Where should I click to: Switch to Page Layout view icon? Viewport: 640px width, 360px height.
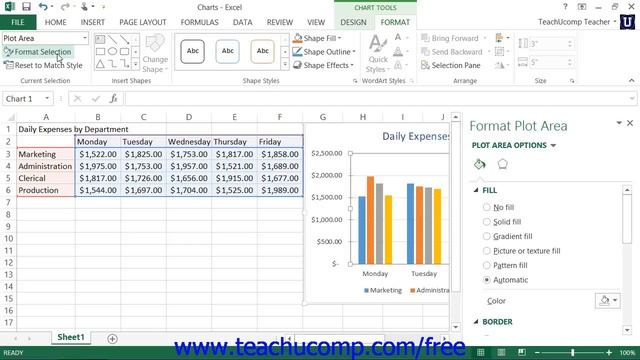coord(501,352)
